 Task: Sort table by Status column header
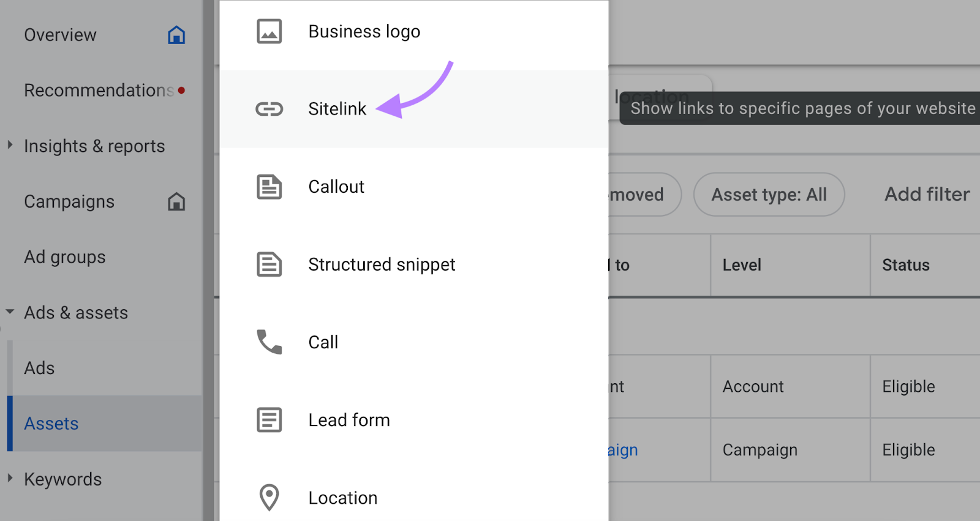coord(905,265)
